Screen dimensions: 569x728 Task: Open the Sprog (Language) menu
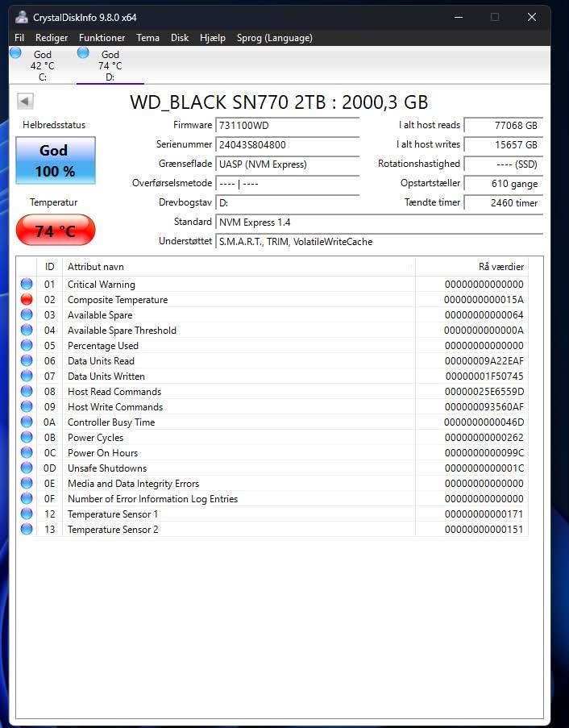pos(274,38)
